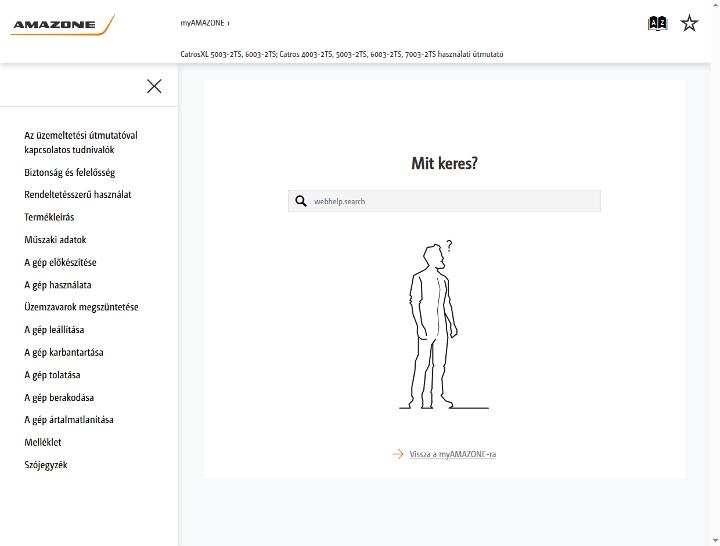Open A gép előkészítése chapter
This screenshot has height=546, width=720.
[60, 263]
